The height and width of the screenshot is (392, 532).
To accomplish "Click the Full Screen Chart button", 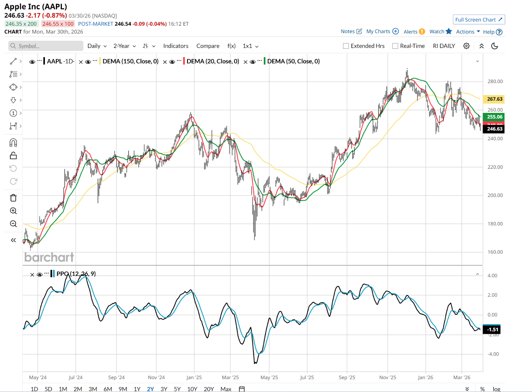I will pyautogui.click(x=478, y=20).
